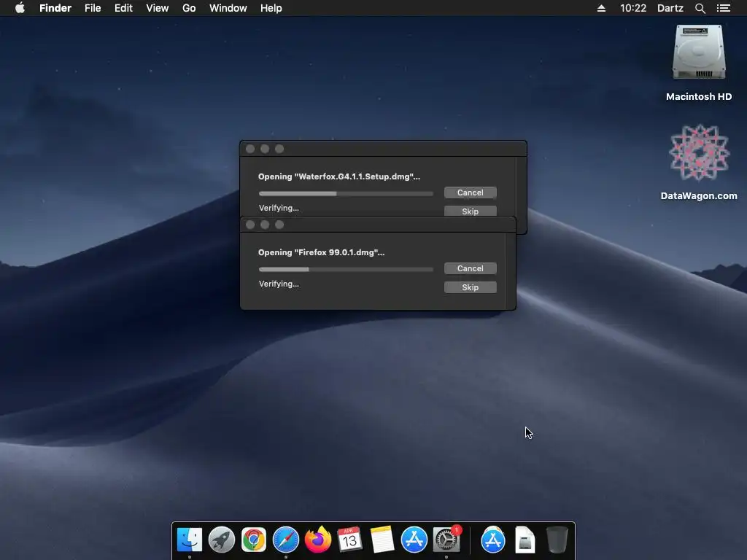Viewport: 747px width, 560px height.
Task: Click the 10:22 clock in menu bar
Action: 633,8
